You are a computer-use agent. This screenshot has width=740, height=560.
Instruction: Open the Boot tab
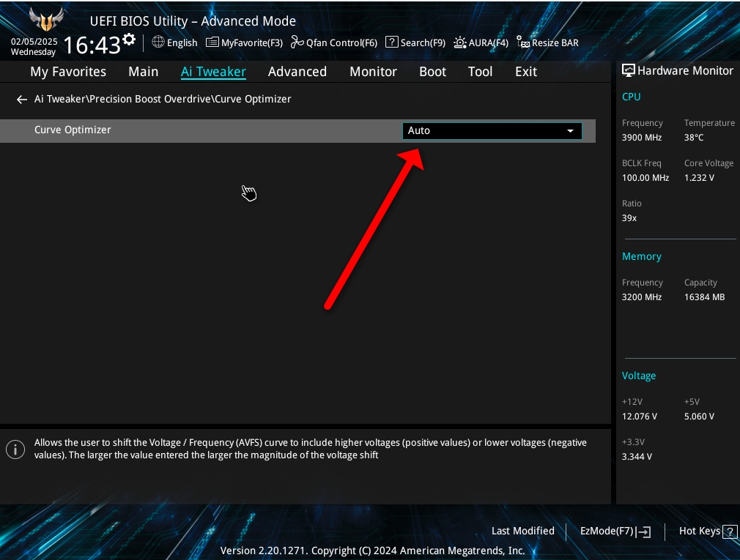pyautogui.click(x=433, y=72)
